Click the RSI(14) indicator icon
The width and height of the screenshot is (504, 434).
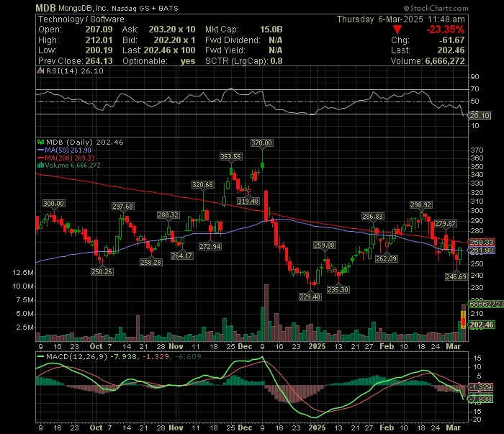pyautogui.click(x=40, y=71)
